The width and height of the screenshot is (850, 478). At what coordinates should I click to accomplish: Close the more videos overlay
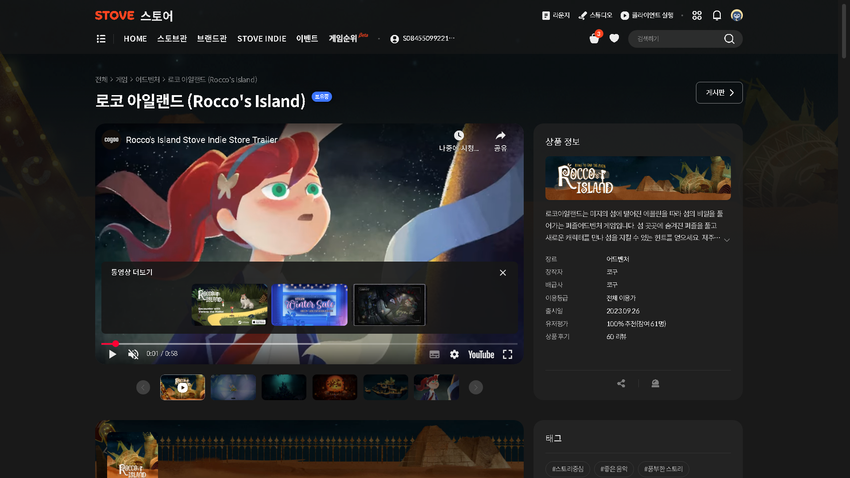(x=503, y=273)
